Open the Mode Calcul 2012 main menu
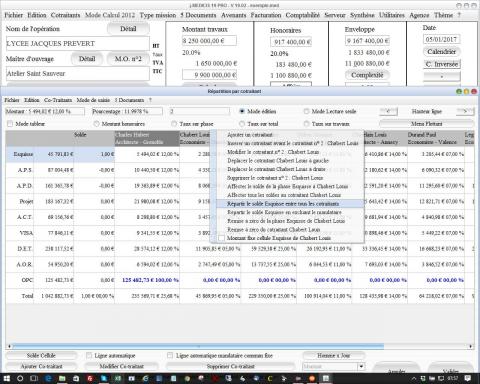Viewport: 480px width, 384px height. click(x=110, y=15)
